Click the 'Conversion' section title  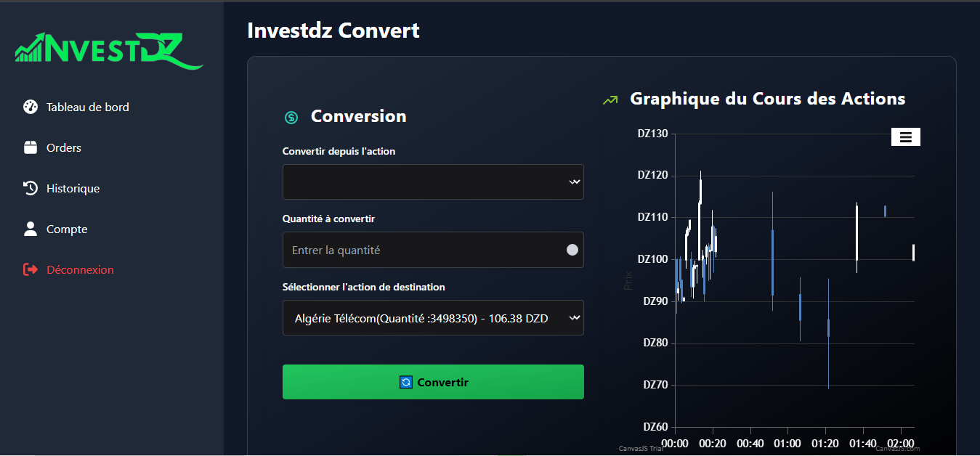pyautogui.click(x=358, y=116)
